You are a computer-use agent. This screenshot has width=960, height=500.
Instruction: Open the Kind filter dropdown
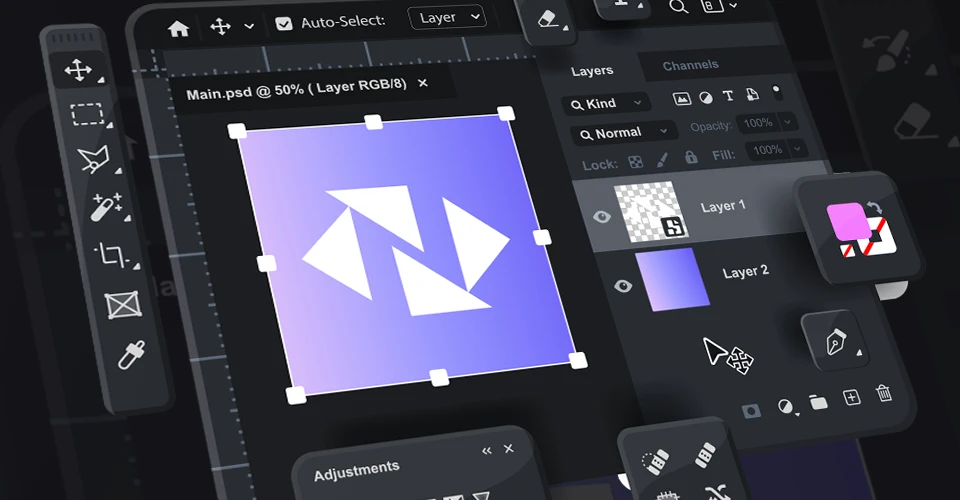[x=606, y=103]
